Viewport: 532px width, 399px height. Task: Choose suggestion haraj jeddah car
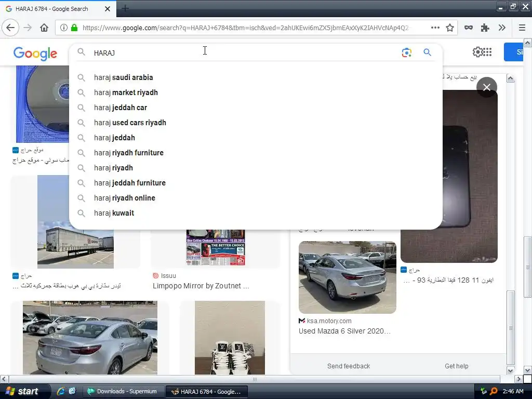click(x=256, y=108)
